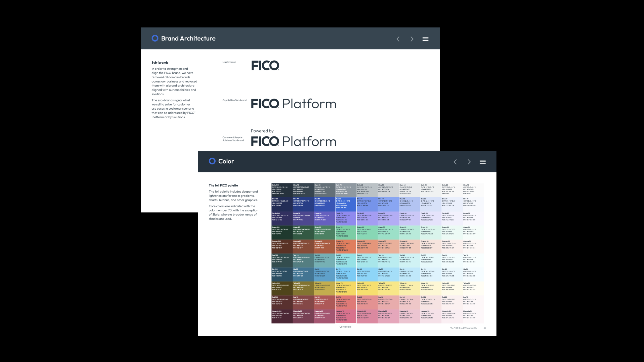Select the Orange 80 swatch

(x=325, y=247)
